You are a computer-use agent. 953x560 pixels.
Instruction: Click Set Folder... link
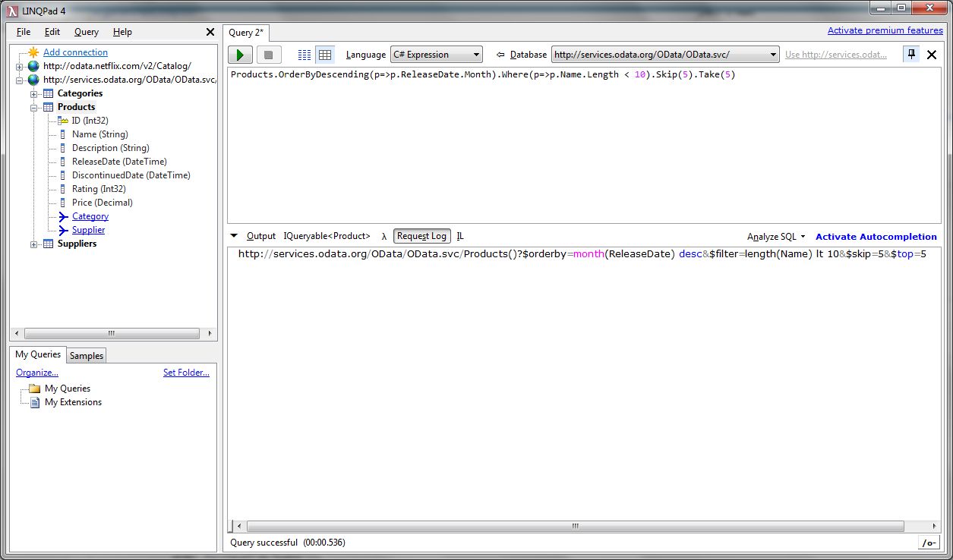pyautogui.click(x=186, y=373)
